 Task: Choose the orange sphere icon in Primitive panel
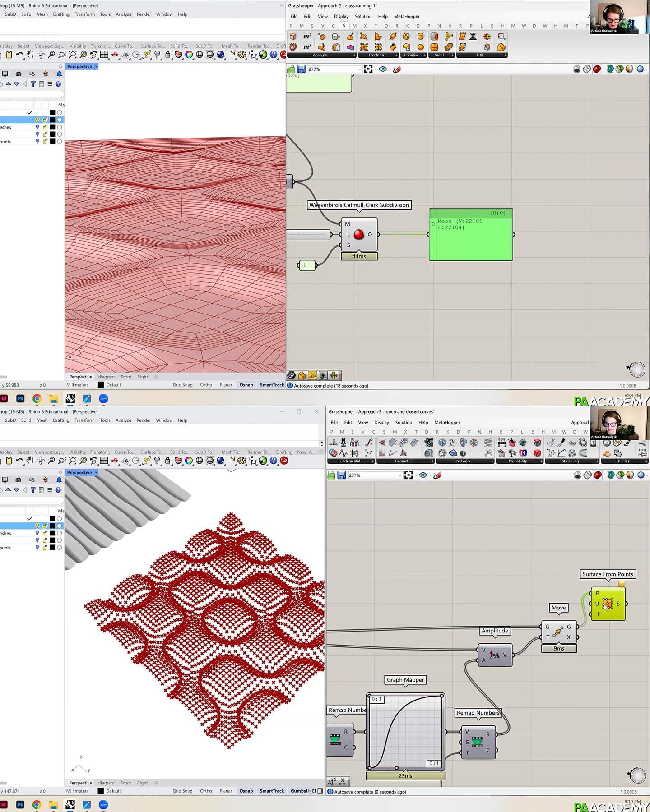coord(421,47)
